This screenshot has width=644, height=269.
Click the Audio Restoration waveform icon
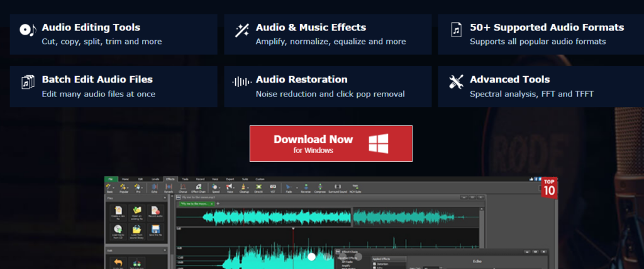point(241,82)
